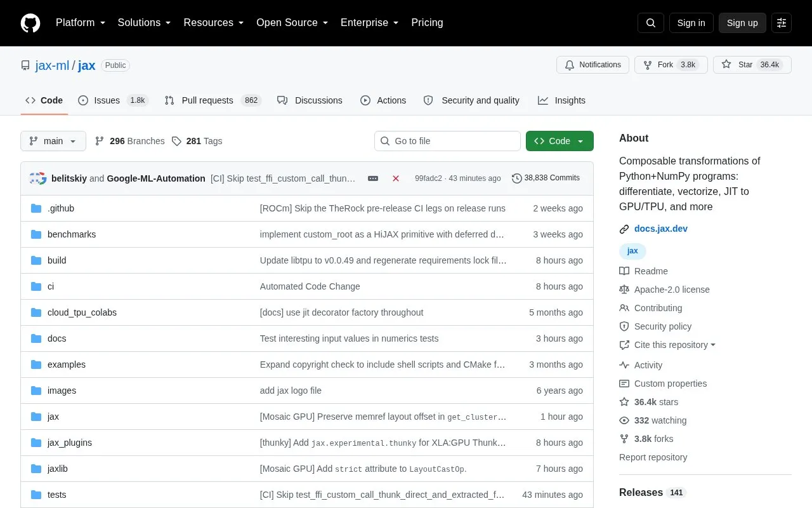Open the examples folder icon
Image resolution: width=812 pixels, height=508 pixels.
pos(36,364)
